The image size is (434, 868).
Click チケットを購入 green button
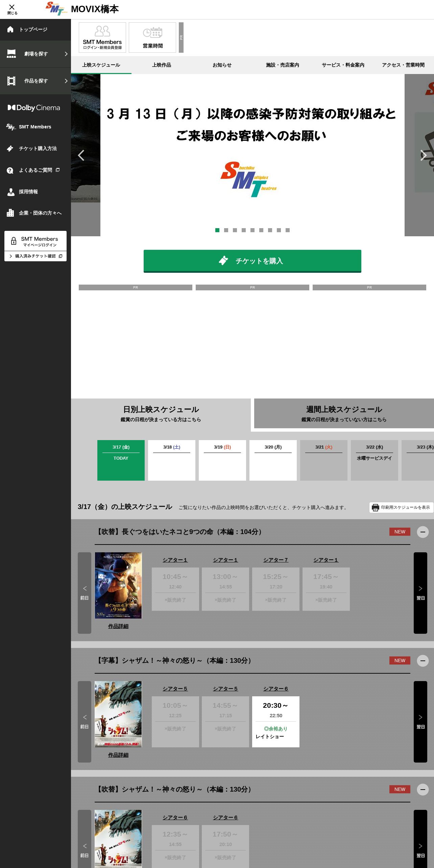(252, 261)
